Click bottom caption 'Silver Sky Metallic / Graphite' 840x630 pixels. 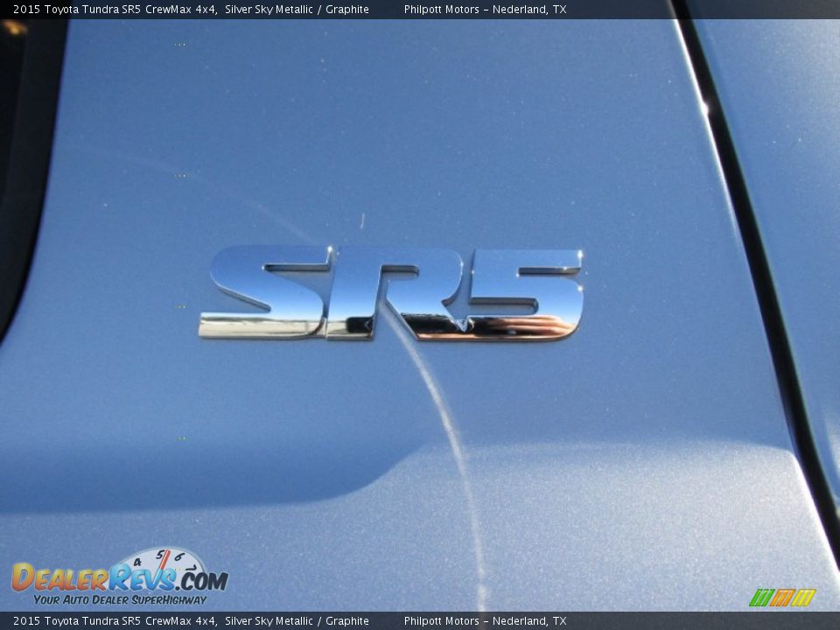pos(297,621)
